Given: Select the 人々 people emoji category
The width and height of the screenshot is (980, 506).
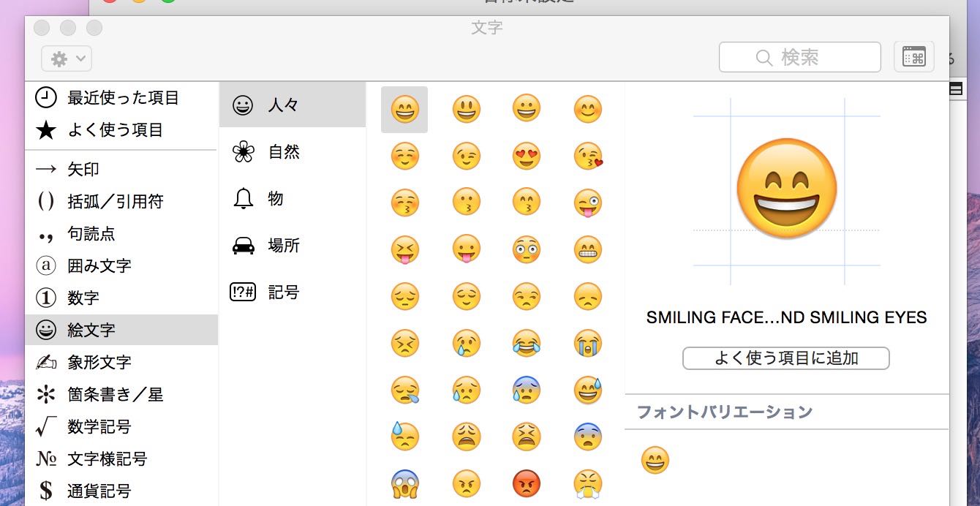Looking at the screenshot, I should coord(293,105).
